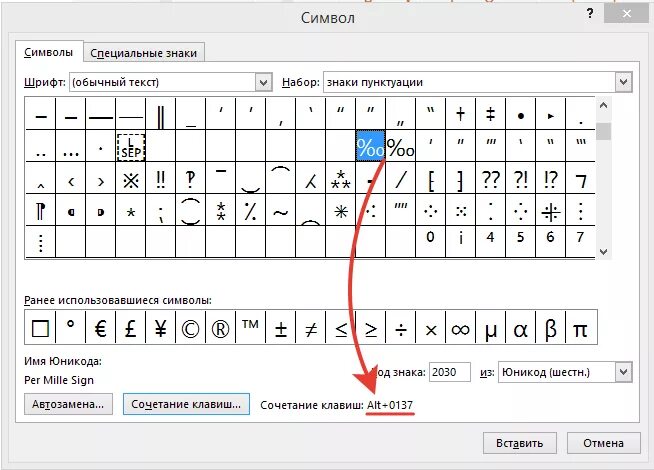This screenshot has height=470, width=654.
Task: Click the Per Mille Sign Unicode name
Action: pos(59,380)
